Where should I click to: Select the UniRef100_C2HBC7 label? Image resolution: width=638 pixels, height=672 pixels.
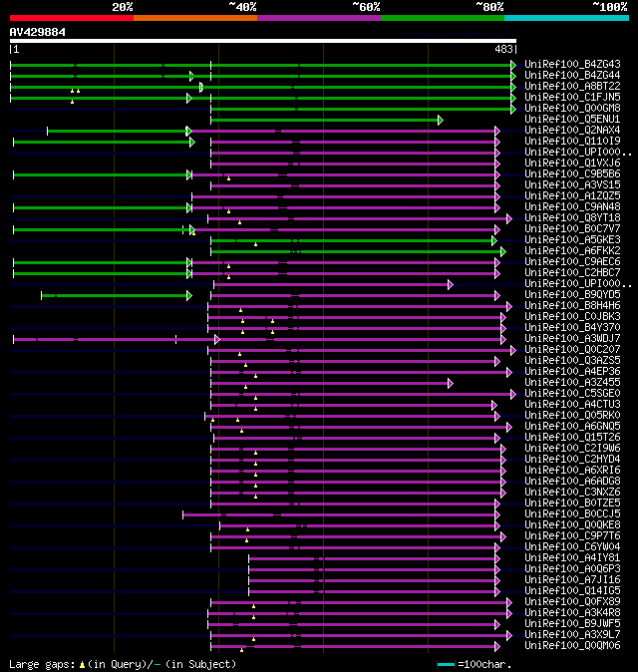coord(572,272)
